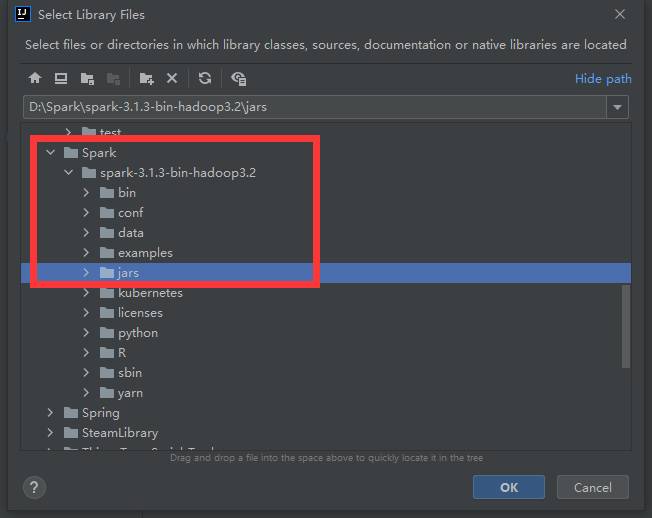
Task: Expand the examples folder chevron
Action: click(x=86, y=252)
